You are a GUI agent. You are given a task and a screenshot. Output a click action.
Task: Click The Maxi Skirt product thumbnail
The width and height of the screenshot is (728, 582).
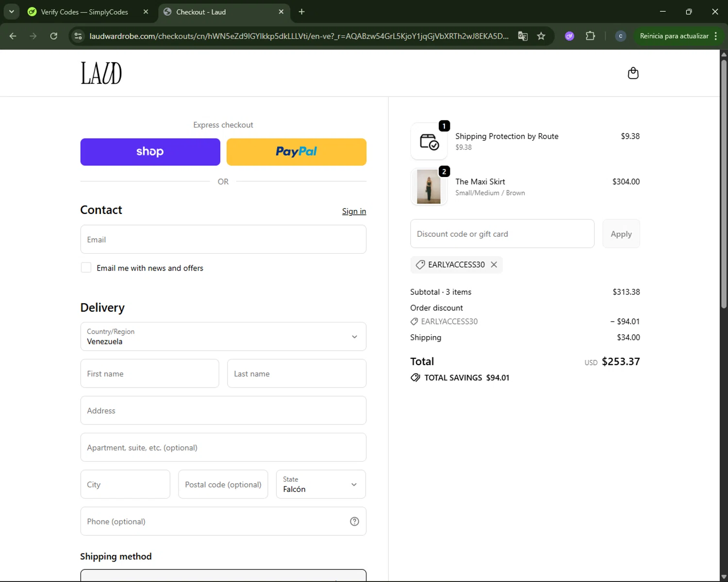(429, 187)
